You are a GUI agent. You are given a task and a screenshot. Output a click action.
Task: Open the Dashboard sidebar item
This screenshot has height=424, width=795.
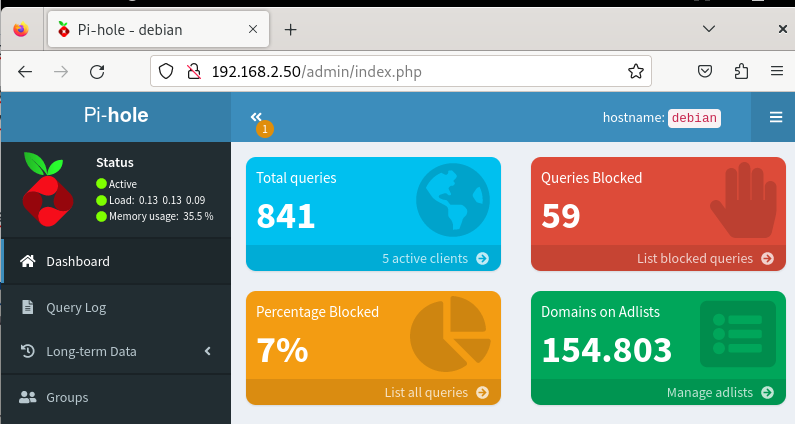click(x=78, y=261)
